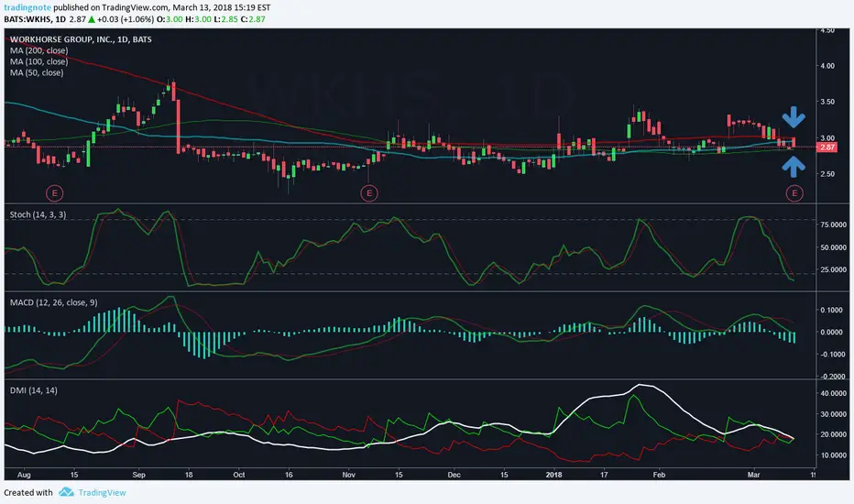Click the 25.0000 Stoch scale label
Screen dimensions: 854x504
pyautogui.click(x=833, y=269)
